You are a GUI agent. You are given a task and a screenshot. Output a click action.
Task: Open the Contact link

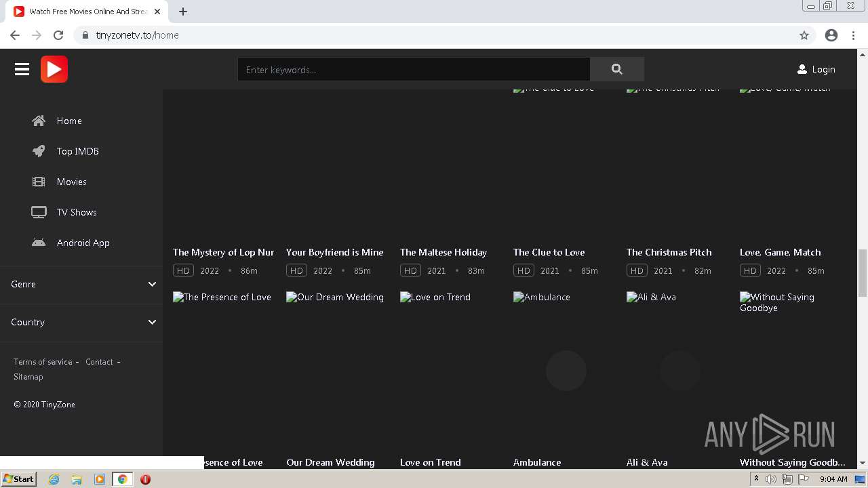(99, 362)
